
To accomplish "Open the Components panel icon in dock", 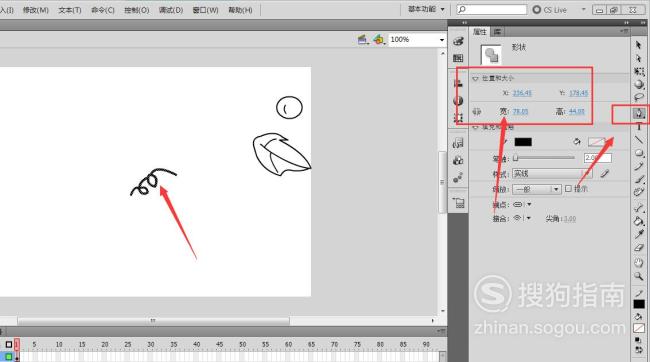I will [x=458, y=160].
